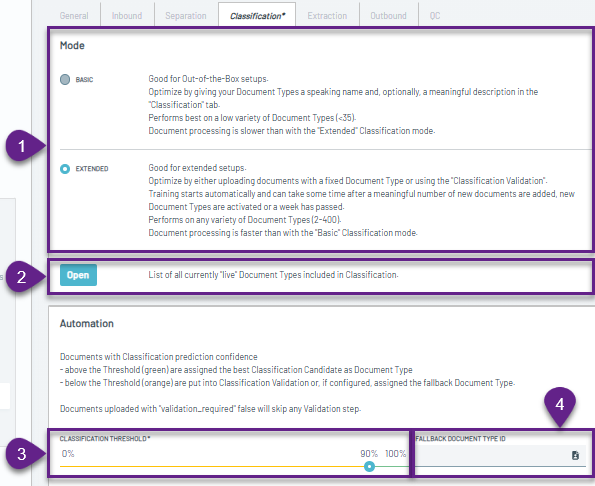Select the Basic mode radio button

pyautogui.click(x=65, y=79)
